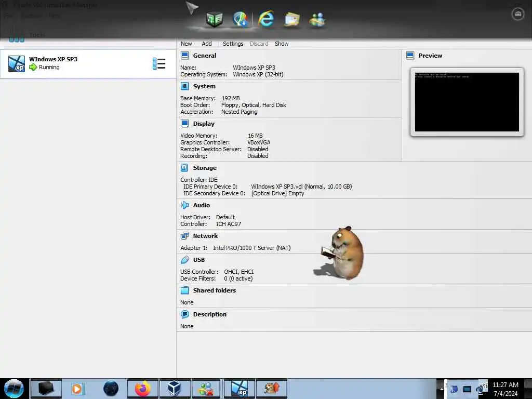Click the Network section icon
Screen dimensions: 532x399
click(x=184, y=236)
